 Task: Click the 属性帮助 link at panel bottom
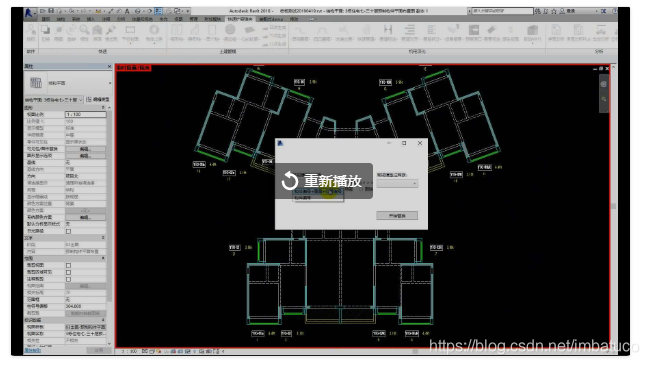(33, 351)
